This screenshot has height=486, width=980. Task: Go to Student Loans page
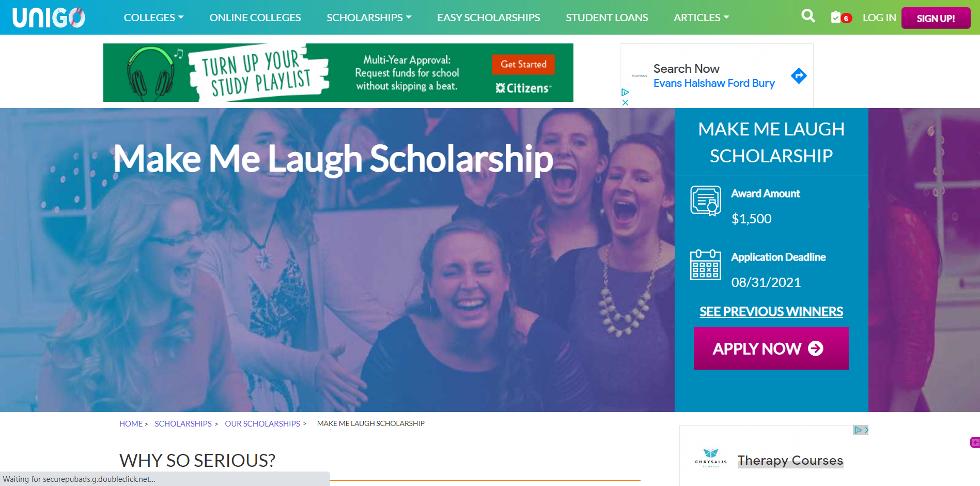[x=606, y=18]
